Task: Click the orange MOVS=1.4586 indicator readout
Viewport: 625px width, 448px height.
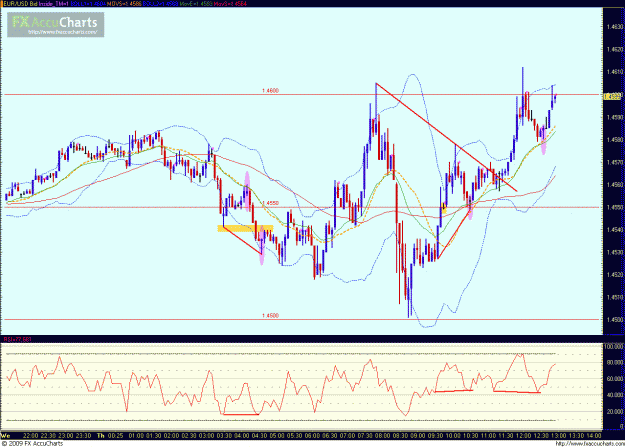Action: click(x=124, y=4)
